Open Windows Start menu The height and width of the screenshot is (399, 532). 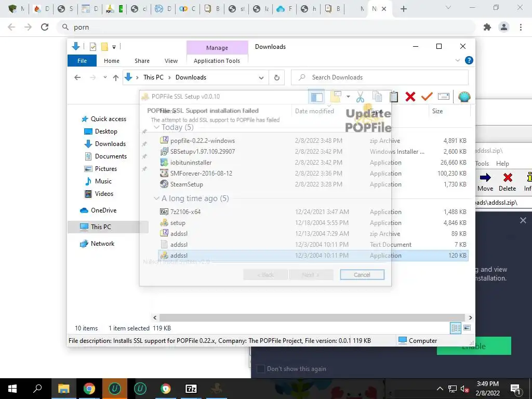12,389
